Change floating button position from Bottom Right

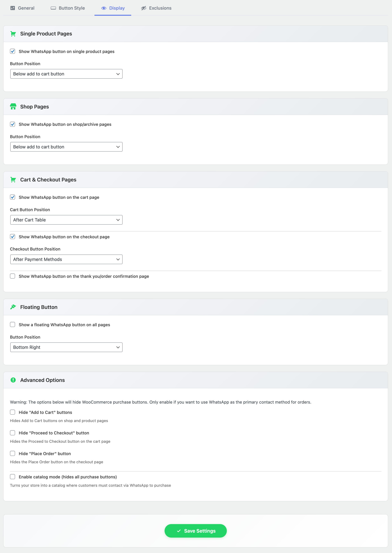point(66,347)
